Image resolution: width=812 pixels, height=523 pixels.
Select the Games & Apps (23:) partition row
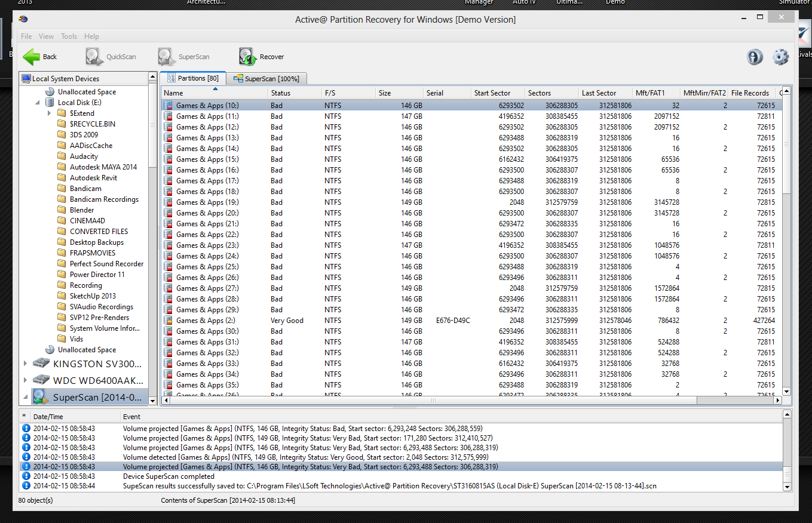tap(471, 245)
